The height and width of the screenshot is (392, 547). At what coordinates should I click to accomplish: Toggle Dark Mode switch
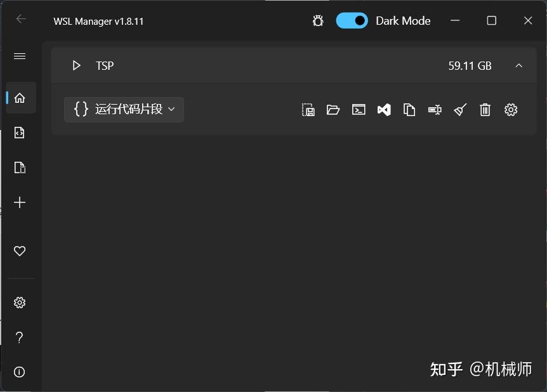[352, 20]
